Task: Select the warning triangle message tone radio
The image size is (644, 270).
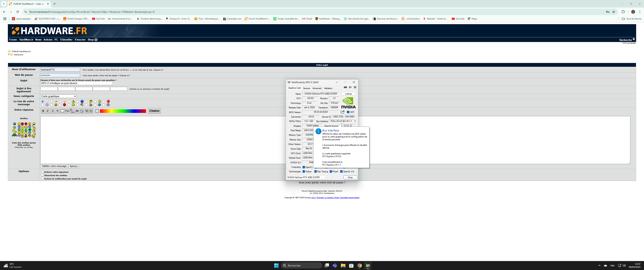Action: point(69,101)
